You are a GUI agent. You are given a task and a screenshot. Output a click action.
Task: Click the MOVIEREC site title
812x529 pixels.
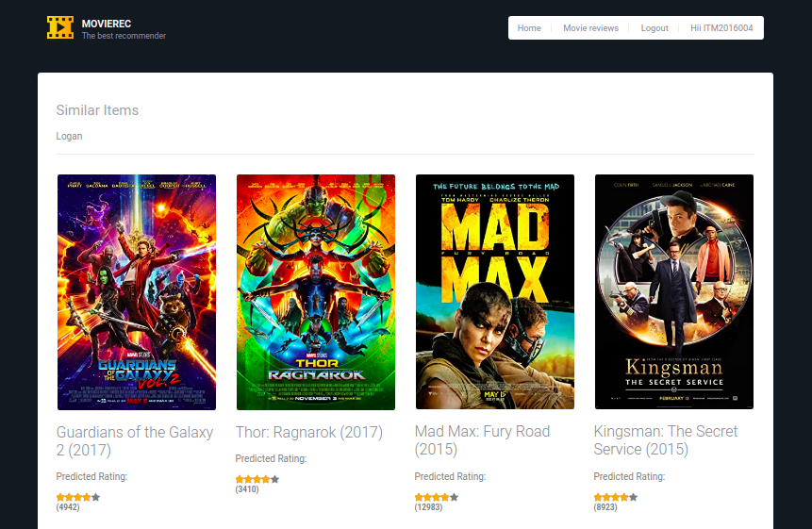pyautogui.click(x=107, y=24)
